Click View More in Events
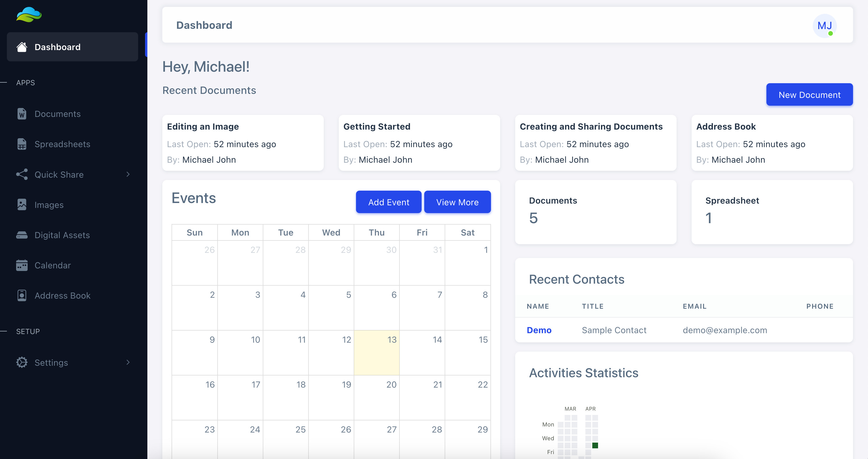Image resolution: width=868 pixels, height=459 pixels. (457, 202)
